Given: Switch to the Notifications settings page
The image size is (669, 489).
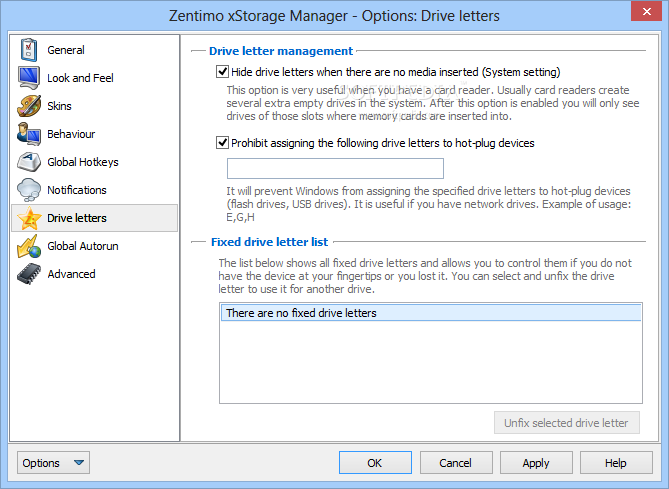Looking at the screenshot, I should (x=77, y=190).
